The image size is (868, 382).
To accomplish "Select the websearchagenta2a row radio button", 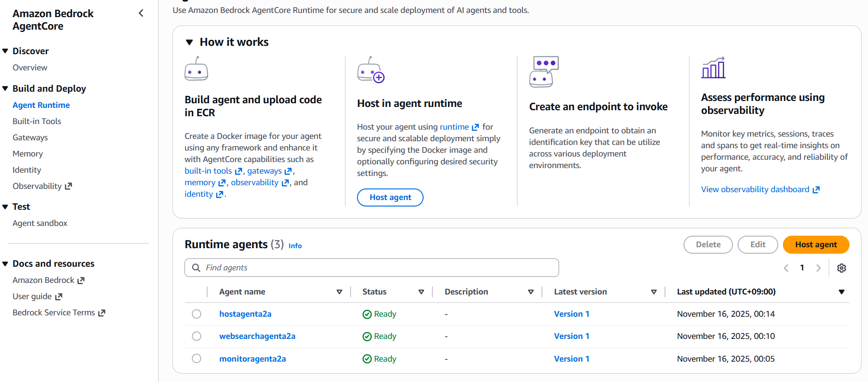I will pos(197,336).
